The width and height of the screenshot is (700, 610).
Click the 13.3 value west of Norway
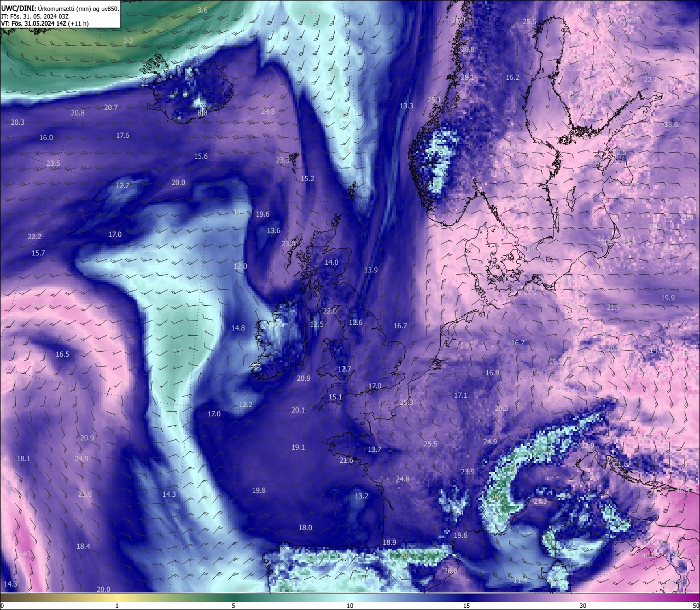406,106
